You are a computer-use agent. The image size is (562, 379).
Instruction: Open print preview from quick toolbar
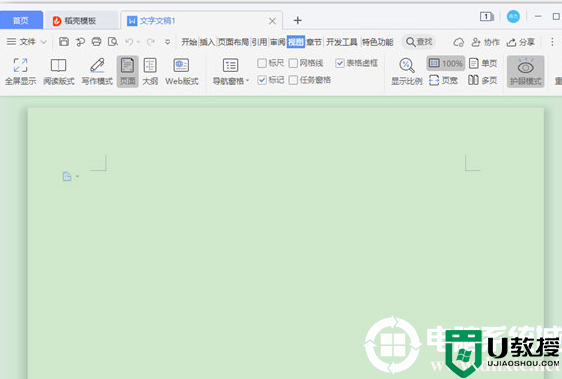pyautogui.click(x=113, y=42)
